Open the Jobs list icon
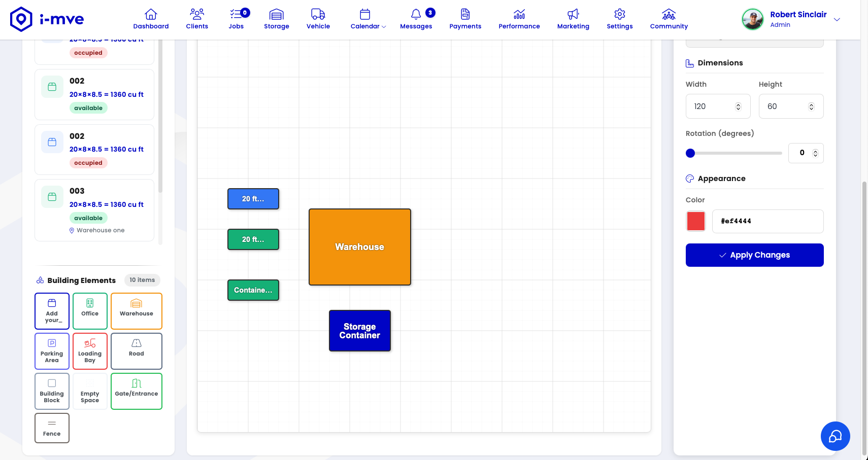This screenshot has height=460, width=868. 236,14
